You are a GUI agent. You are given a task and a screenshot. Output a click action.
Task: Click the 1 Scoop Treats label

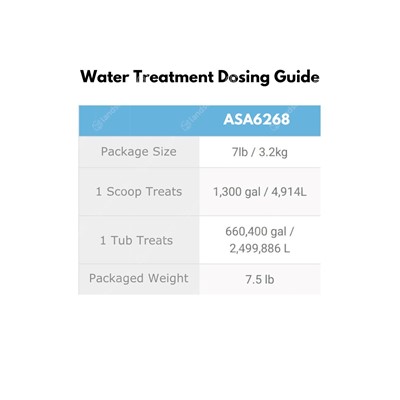pyautogui.click(x=139, y=192)
